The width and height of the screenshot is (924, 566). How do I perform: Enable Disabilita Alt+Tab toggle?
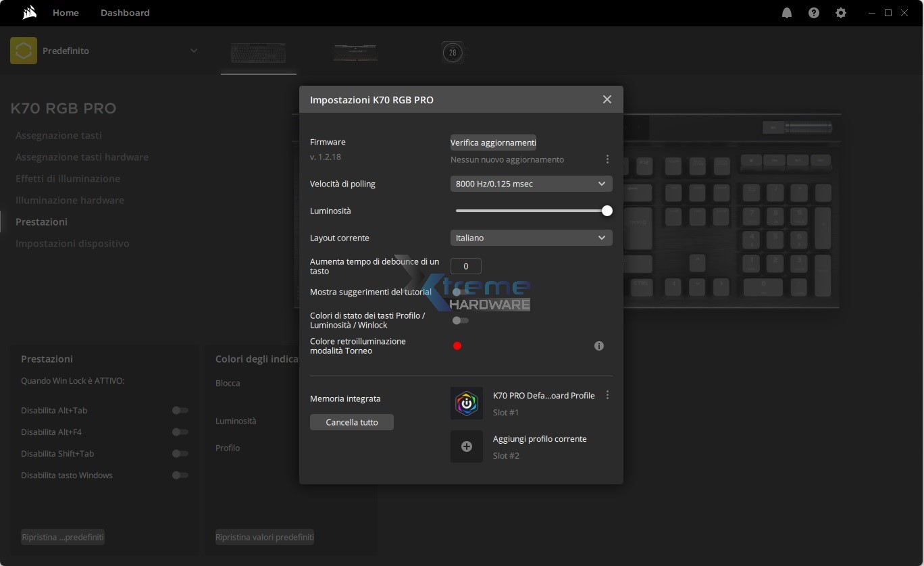tap(180, 411)
